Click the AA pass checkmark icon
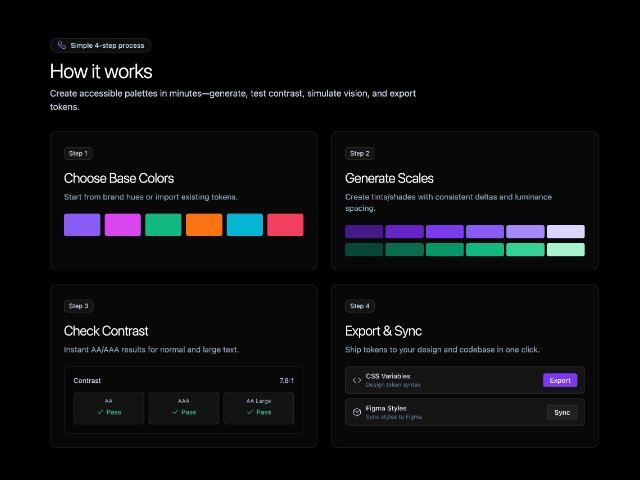Image resolution: width=640 pixels, height=480 pixels. click(99, 412)
